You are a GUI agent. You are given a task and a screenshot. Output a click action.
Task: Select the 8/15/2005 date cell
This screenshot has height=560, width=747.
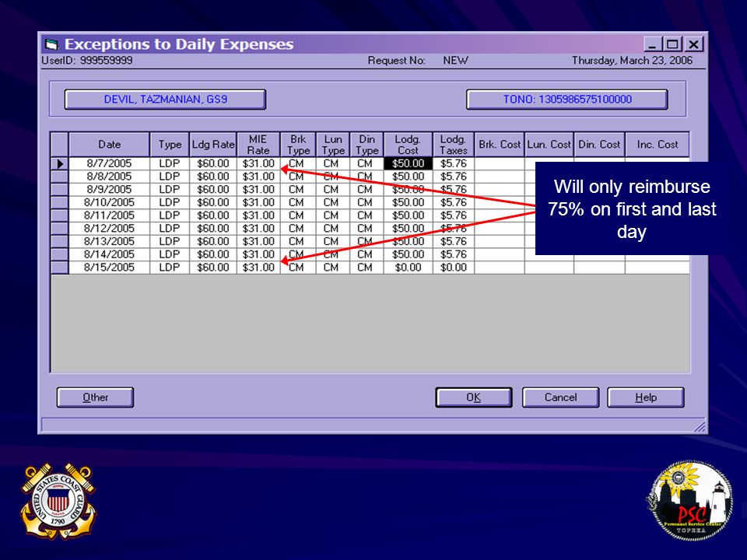(x=109, y=267)
